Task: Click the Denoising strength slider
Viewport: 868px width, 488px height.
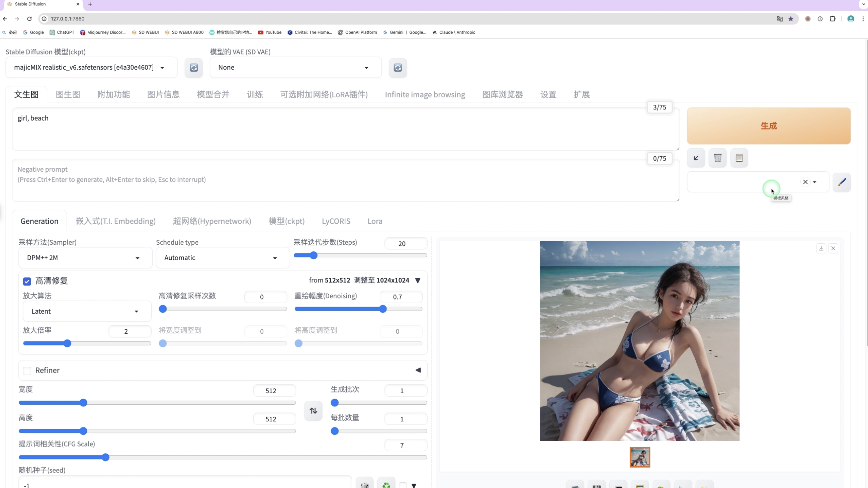Action: pyautogui.click(x=358, y=309)
